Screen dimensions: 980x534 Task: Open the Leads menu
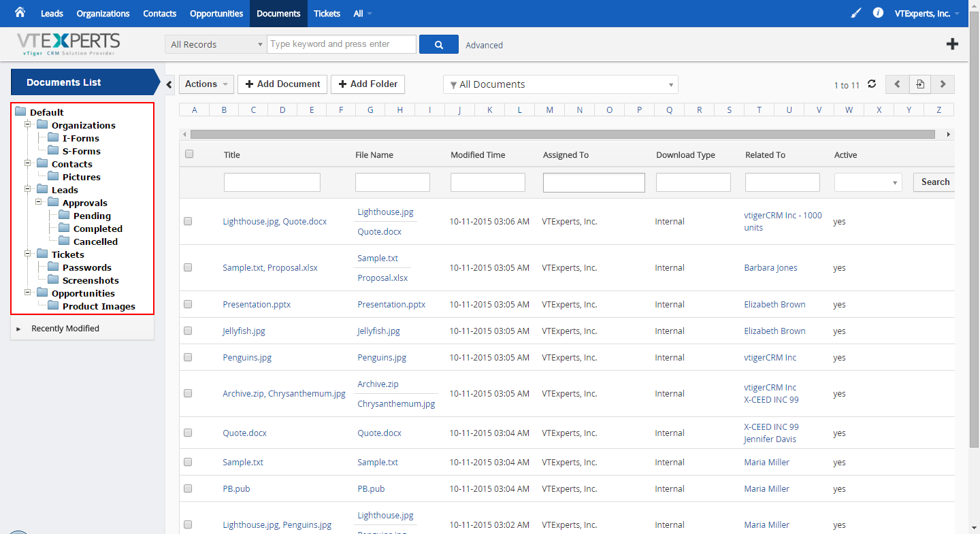point(52,14)
